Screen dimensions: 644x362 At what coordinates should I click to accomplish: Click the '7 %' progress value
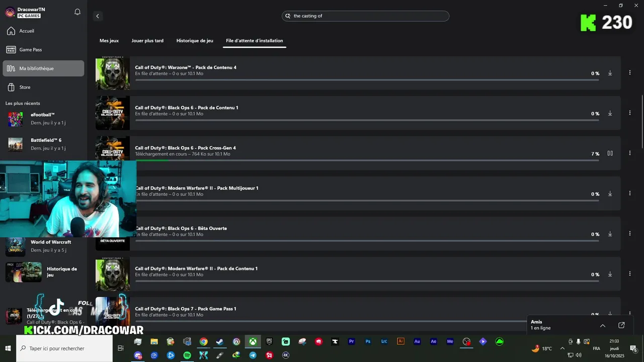595,154
